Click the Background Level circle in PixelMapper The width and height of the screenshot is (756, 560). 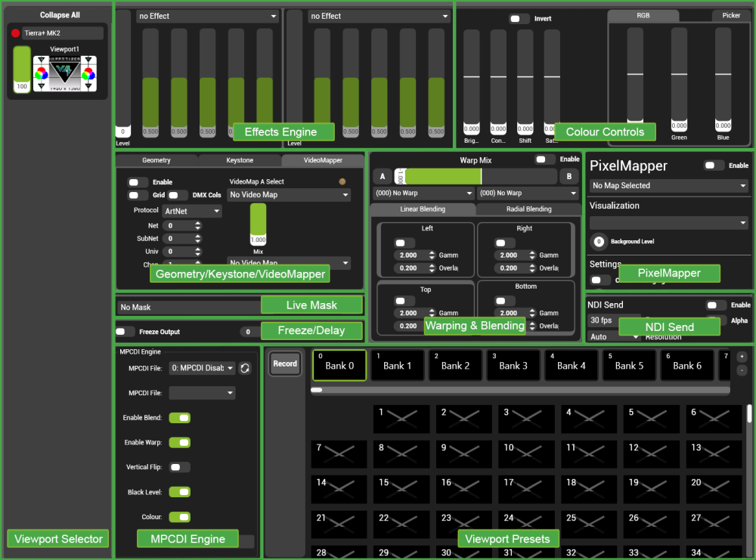point(598,242)
